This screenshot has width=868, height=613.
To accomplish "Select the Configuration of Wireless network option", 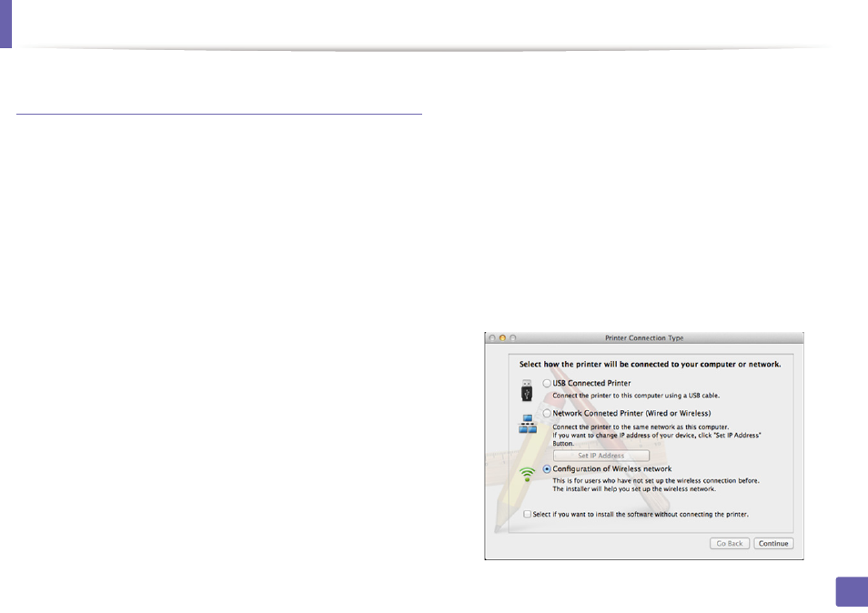I will coord(547,468).
